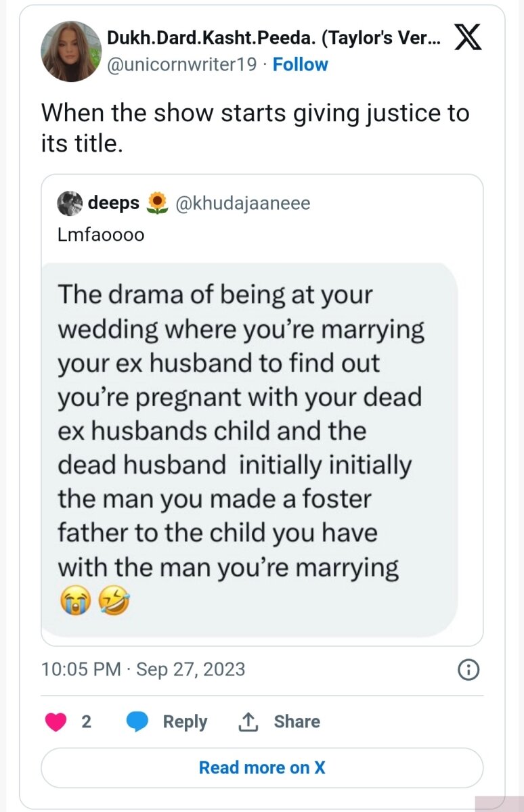The height and width of the screenshot is (812, 524).
Task: Open the tweet info circle icon
Action: [468, 670]
